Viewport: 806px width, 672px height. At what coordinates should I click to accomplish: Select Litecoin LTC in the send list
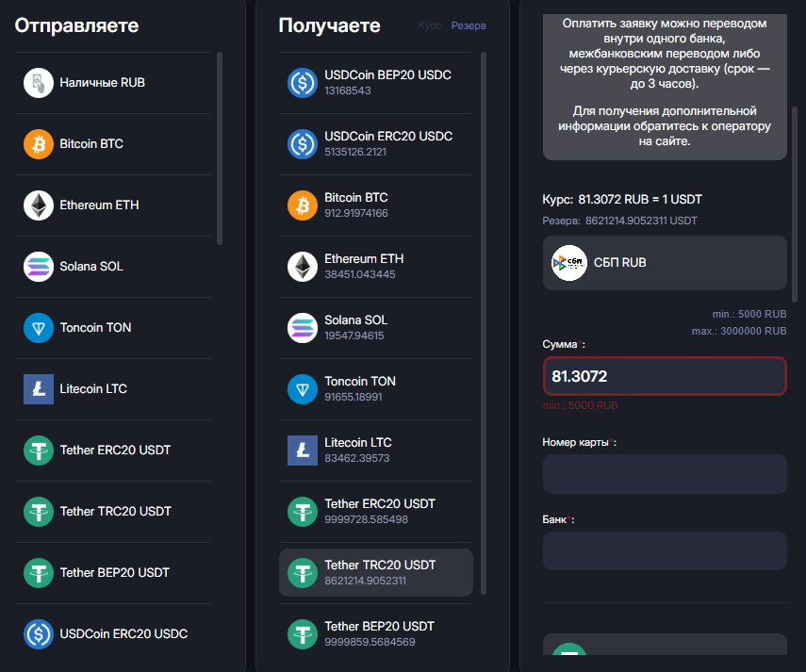(93, 389)
